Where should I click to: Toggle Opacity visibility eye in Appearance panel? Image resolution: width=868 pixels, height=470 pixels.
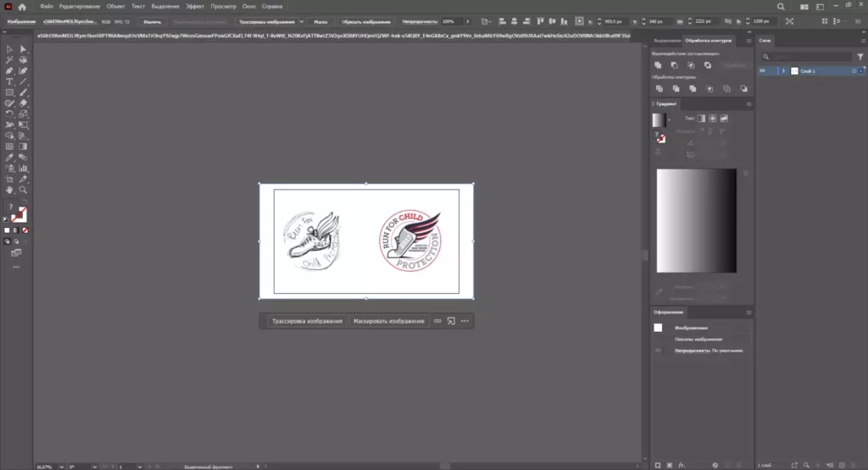(658, 351)
